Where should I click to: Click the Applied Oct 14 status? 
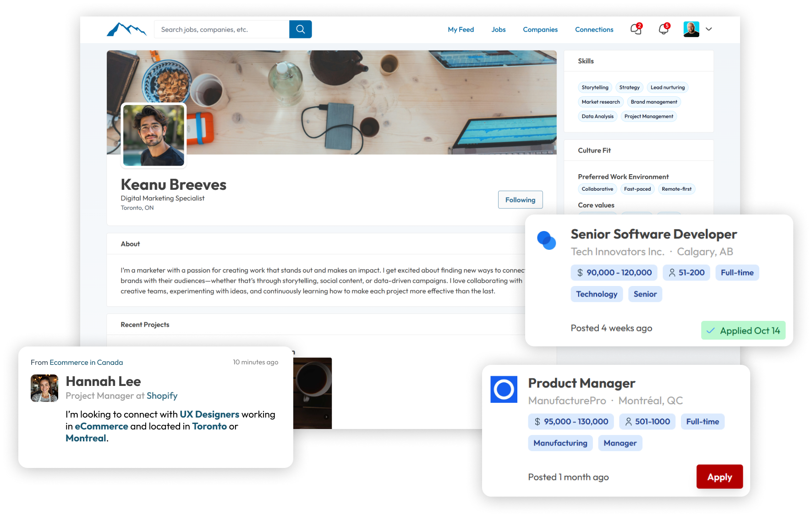pyautogui.click(x=743, y=330)
